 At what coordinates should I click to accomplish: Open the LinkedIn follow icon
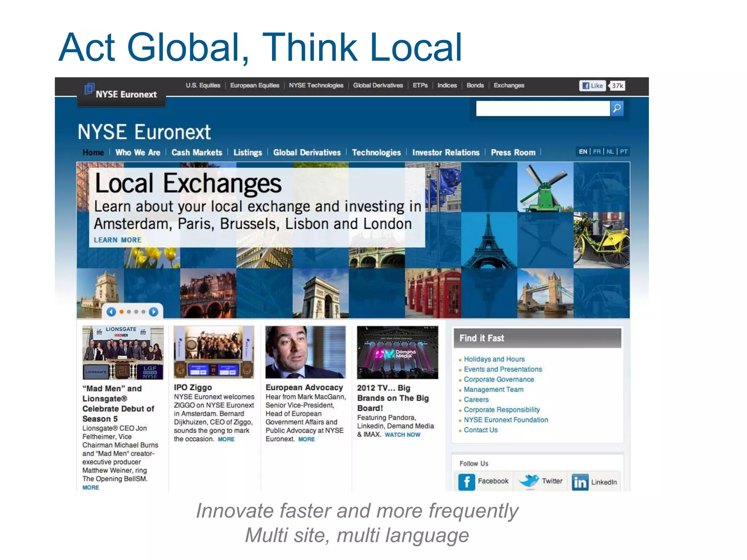580,482
